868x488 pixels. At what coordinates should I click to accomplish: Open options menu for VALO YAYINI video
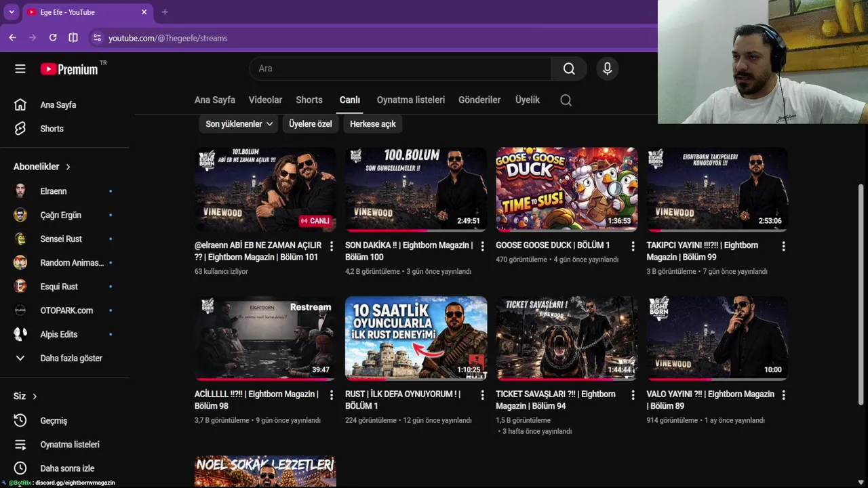(x=783, y=394)
